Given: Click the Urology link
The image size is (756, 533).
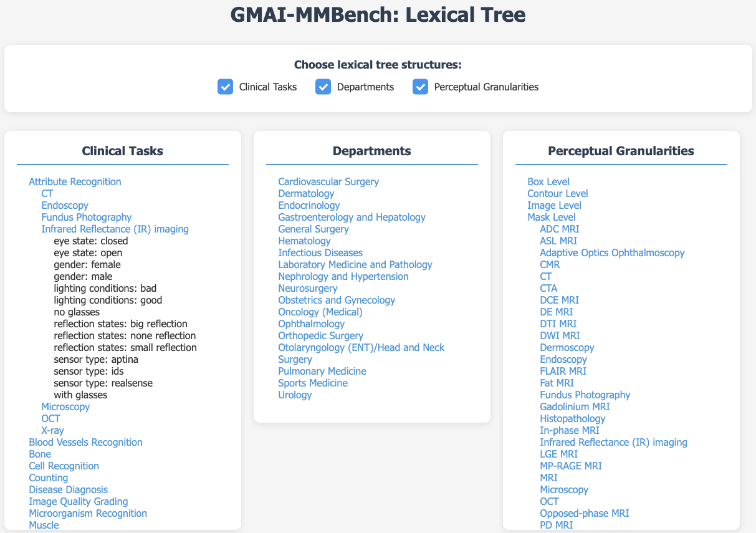Looking at the screenshot, I should pyautogui.click(x=295, y=395).
